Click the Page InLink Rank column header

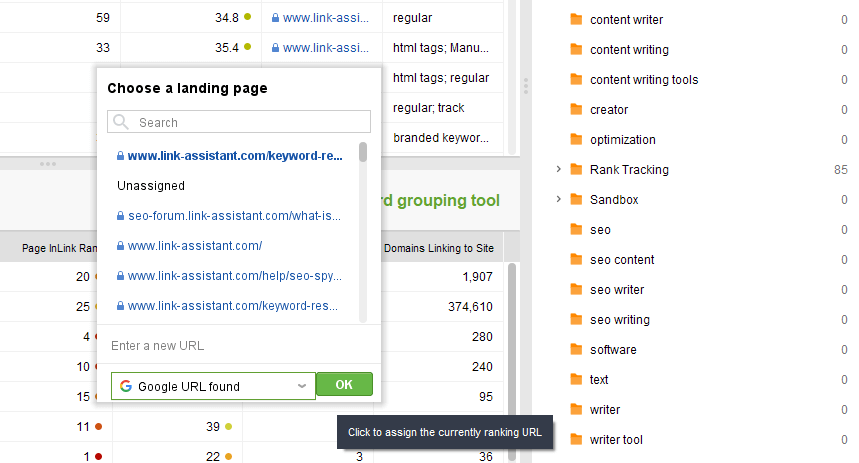tap(59, 248)
